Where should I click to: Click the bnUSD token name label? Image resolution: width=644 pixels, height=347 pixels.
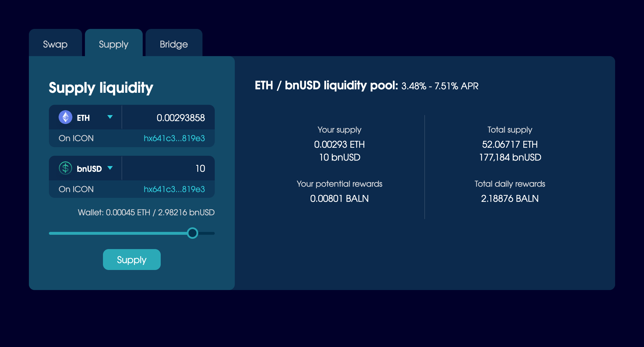[89, 169]
